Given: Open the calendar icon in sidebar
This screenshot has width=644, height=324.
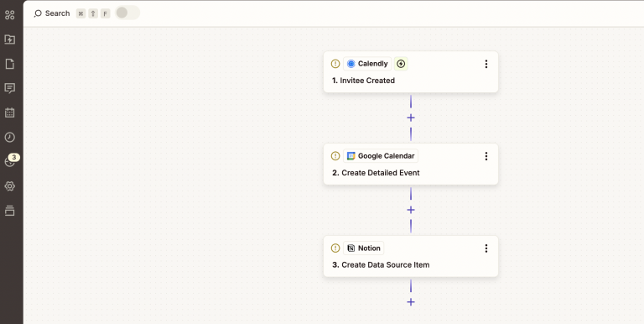Looking at the screenshot, I should tap(9, 112).
